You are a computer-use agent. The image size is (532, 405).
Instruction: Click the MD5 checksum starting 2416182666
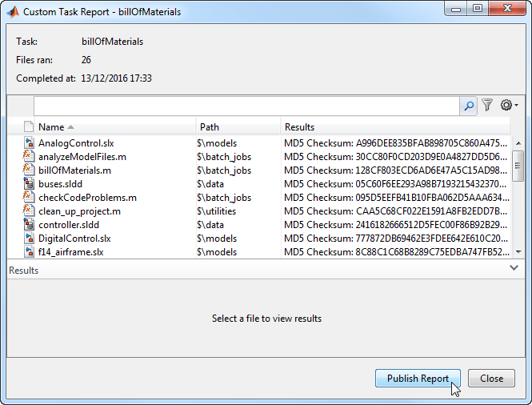point(396,224)
